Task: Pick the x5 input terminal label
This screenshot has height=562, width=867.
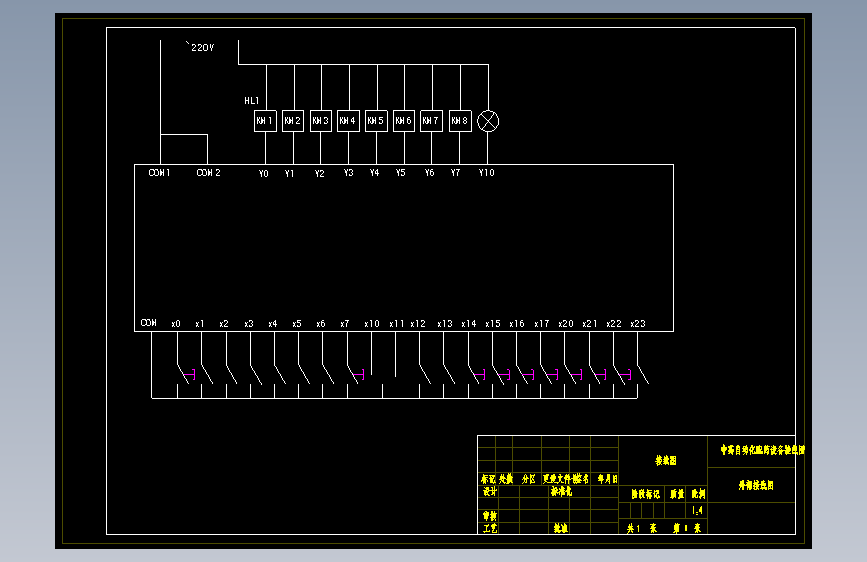Action: pyautogui.click(x=297, y=324)
